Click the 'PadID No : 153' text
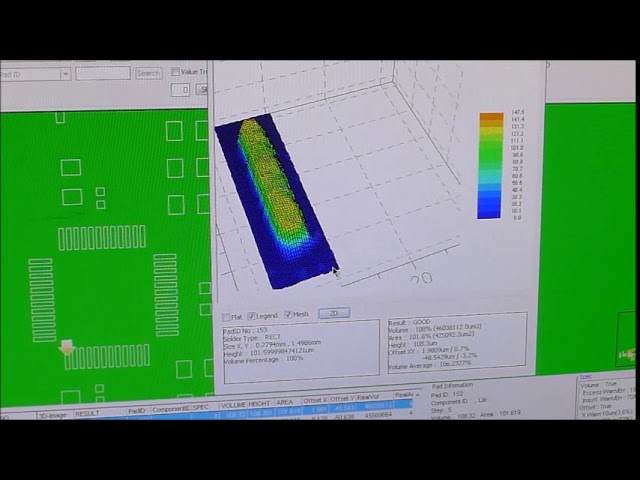640x480 pixels. (x=245, y=330)
